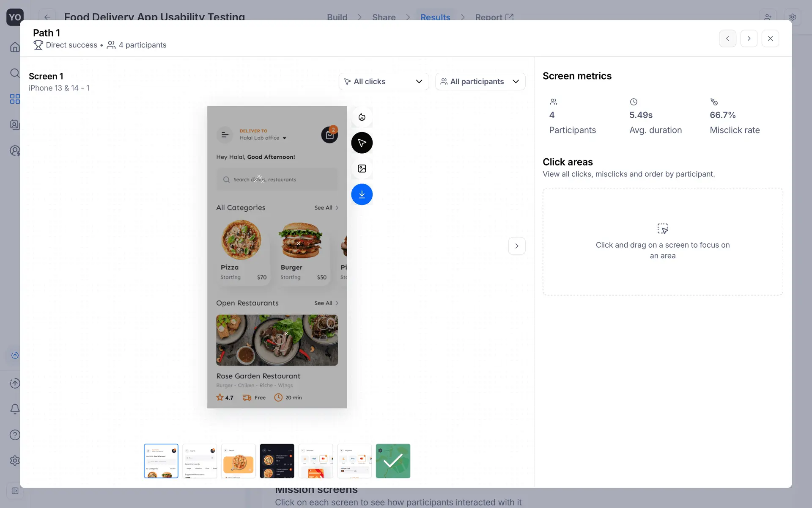Select the fifth payment screen thumbnail
The image size is (812, 508).
(x=315, y=461)
